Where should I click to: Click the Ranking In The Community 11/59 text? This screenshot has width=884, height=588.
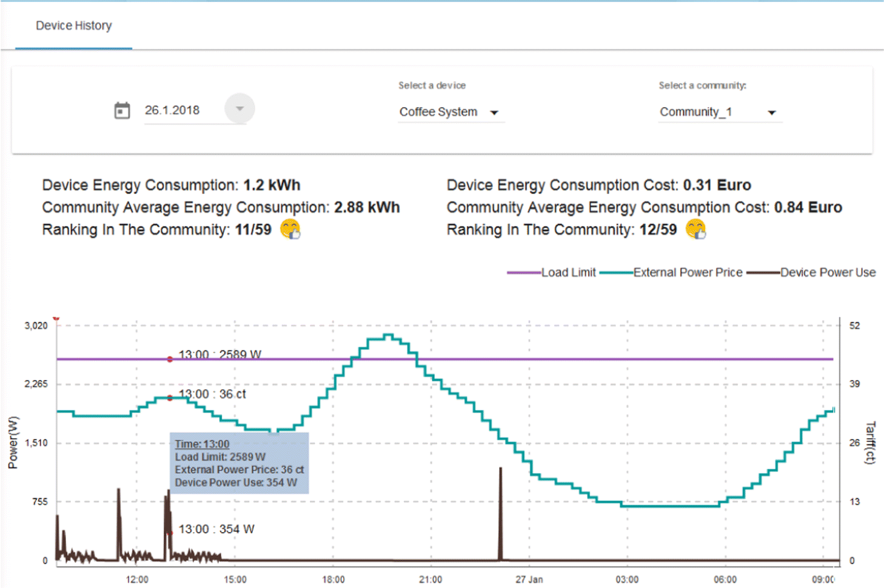click(x=156, y=230)
